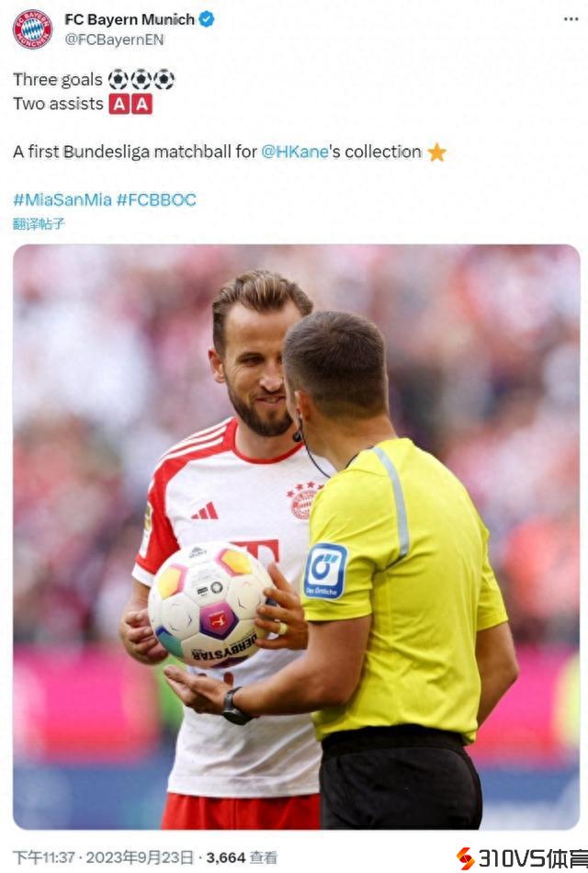Click the last red A assist emoji
The height and width of the screenshot is (873, 588).
coord(142,104)
